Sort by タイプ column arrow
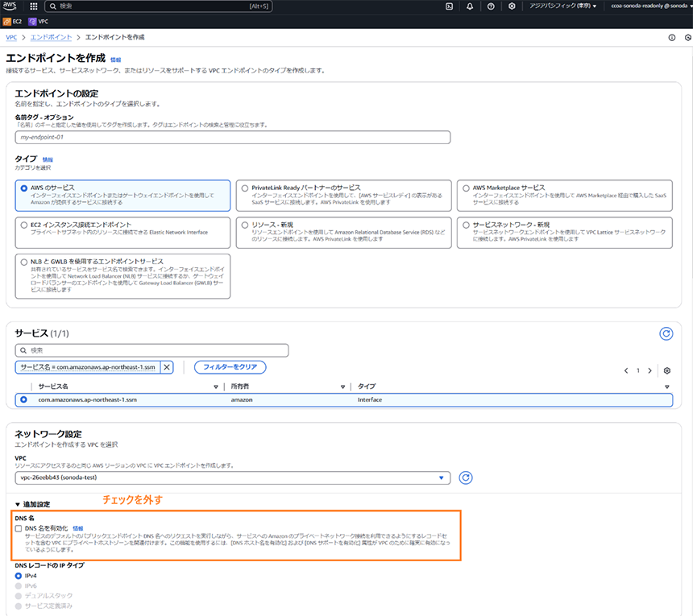Screen dimensions: 693x616 (667, 387)
